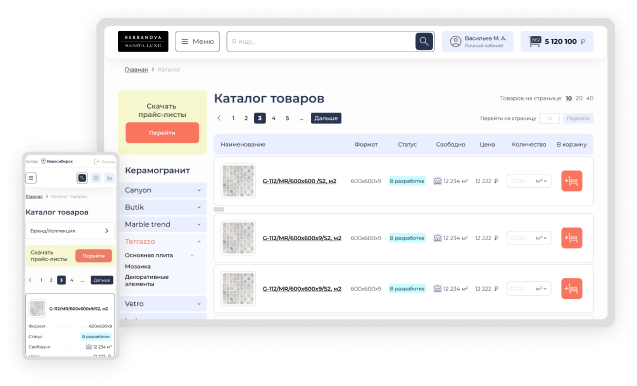637x386 pixels.
Task: Collapse the Terrazzo collection
Action: (x=163, y=241)
